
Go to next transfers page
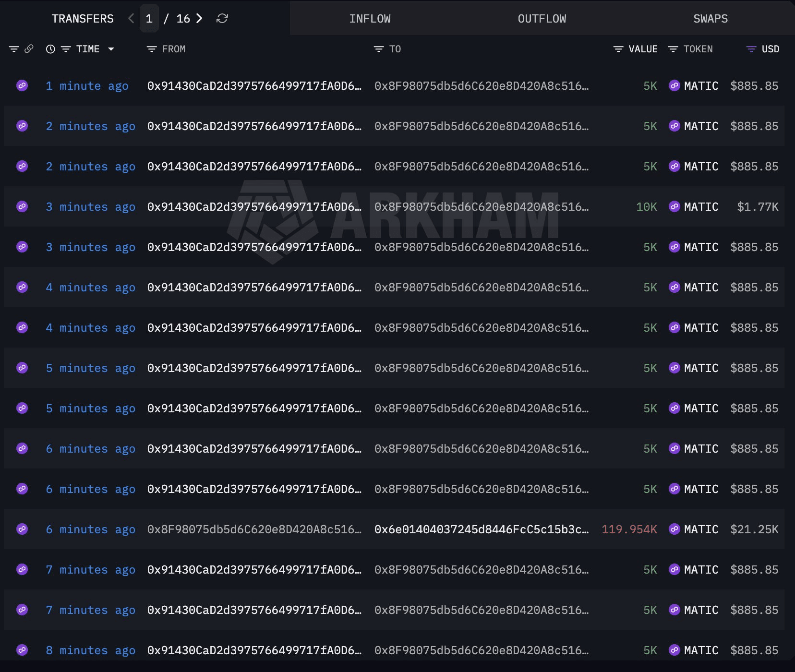point(199,19)
